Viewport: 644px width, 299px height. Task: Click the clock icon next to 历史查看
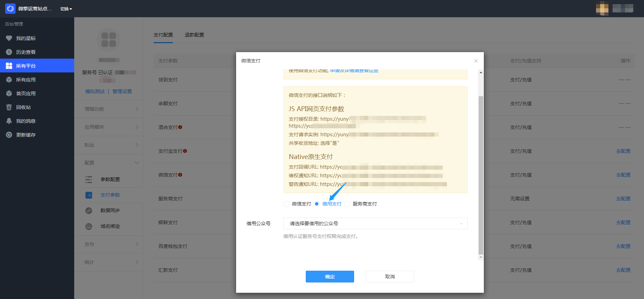pyautogui.click(x=9, y=52)
